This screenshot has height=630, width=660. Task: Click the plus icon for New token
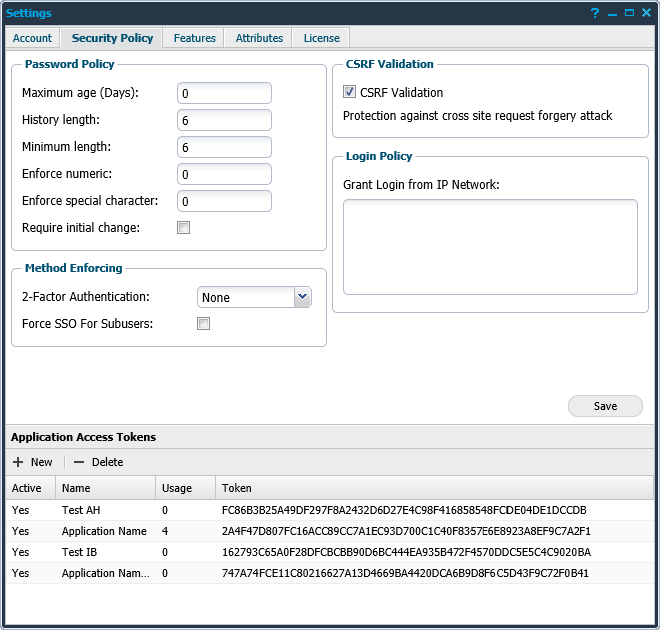pyautogui.click(x=17, y=462)
